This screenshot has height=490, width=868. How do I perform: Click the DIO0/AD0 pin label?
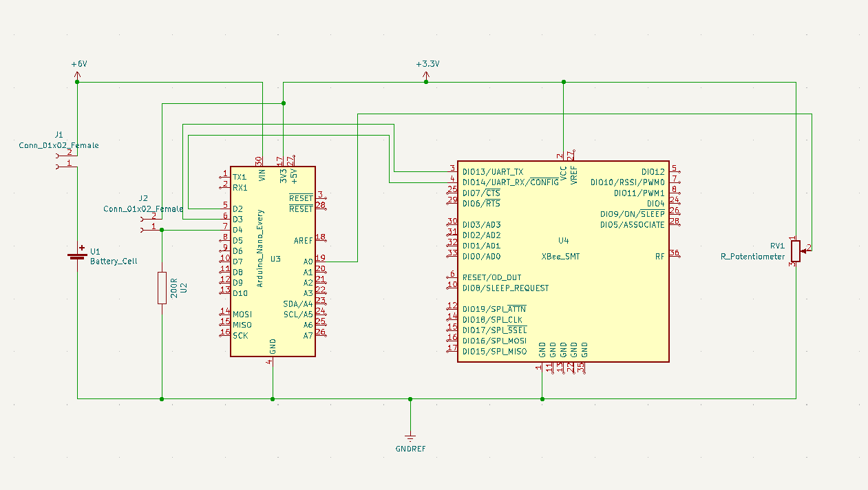point(482,256)
